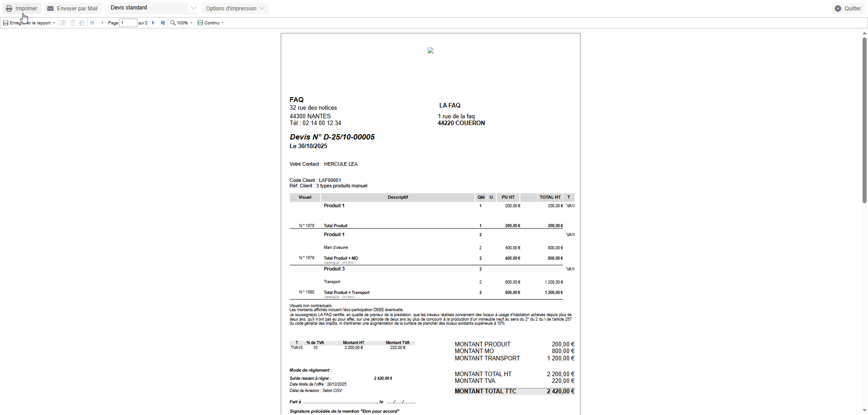
Task: Click the date Le 30/10/2025
Action: 308,146
